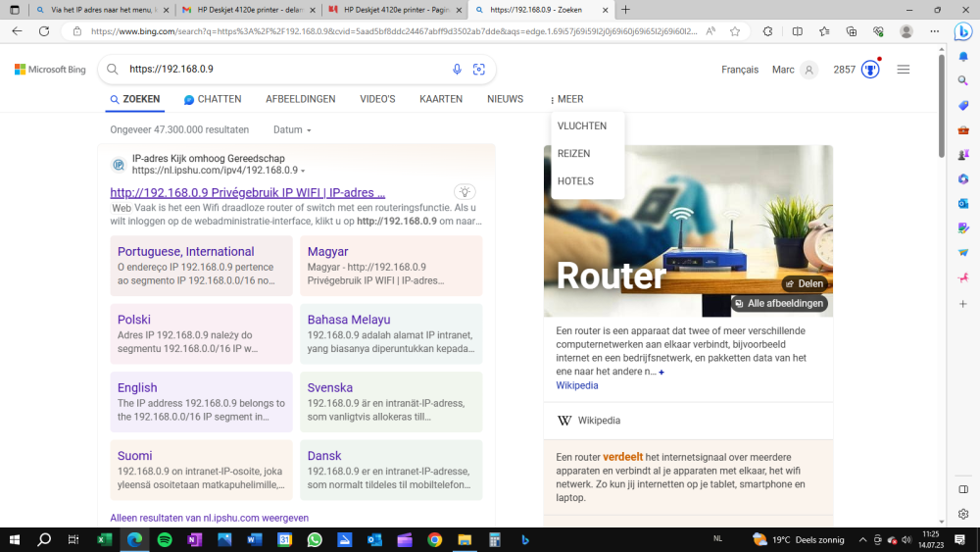
Task: Open the Portuguese, International link
Action: (x=185, y=251)
